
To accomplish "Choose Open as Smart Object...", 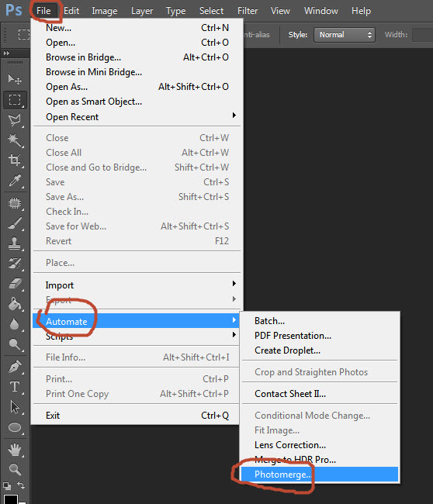I will 137,102.
